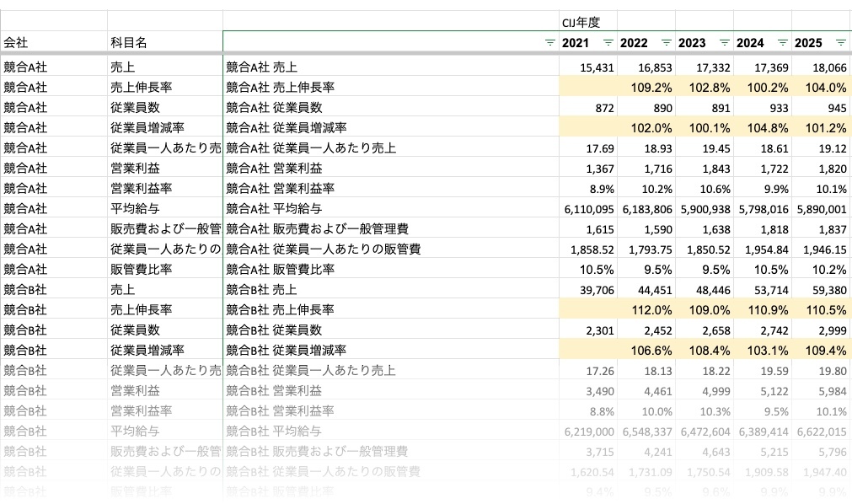Select the 科目名 header cell
The image size is (852, 504).
pos(164,42)
